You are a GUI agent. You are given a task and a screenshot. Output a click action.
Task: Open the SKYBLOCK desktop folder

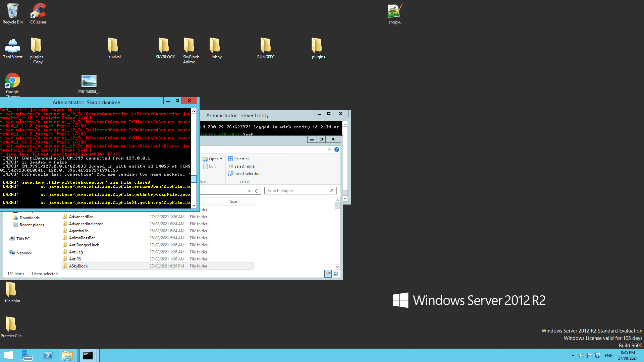[165, 48]
